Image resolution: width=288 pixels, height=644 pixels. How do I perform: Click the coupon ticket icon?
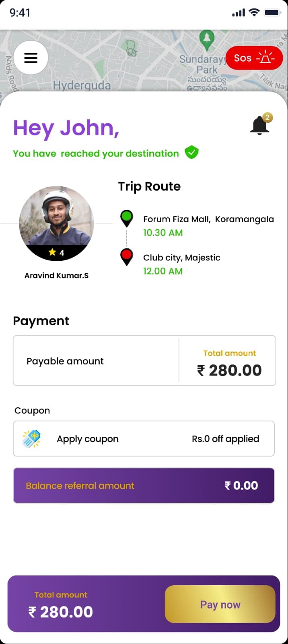31,439
